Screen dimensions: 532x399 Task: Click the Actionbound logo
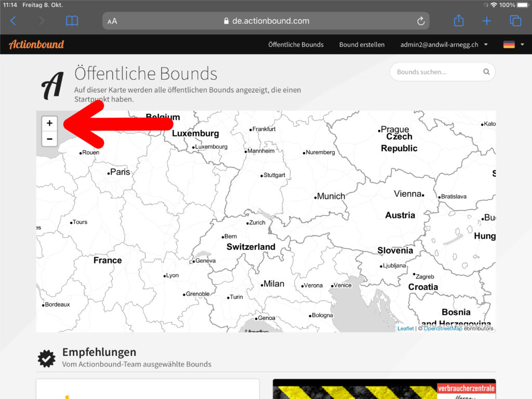[36, 45]
